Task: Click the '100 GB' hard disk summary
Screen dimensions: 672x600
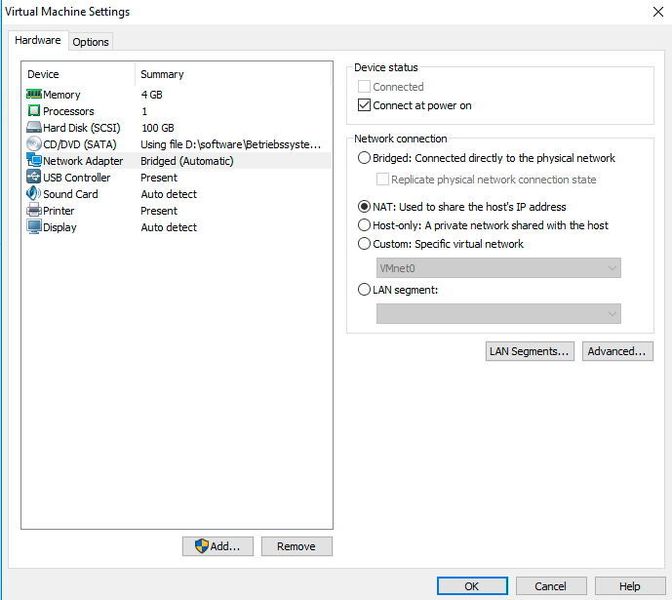Action: coord(158,128)
